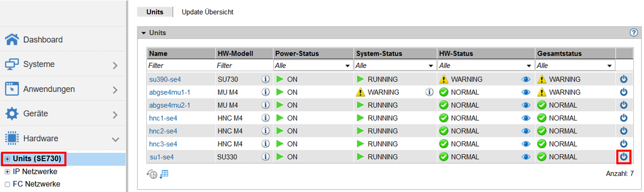Switch to the Units tab
The height and width of the screenshot is (192, 644).
tap(154, 12)
